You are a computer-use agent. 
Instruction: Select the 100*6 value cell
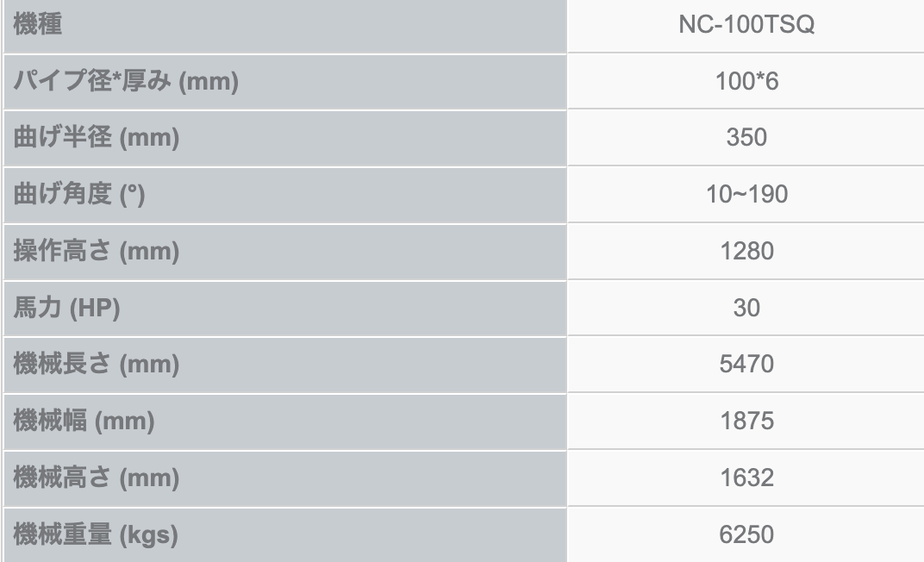coord(746,82)
